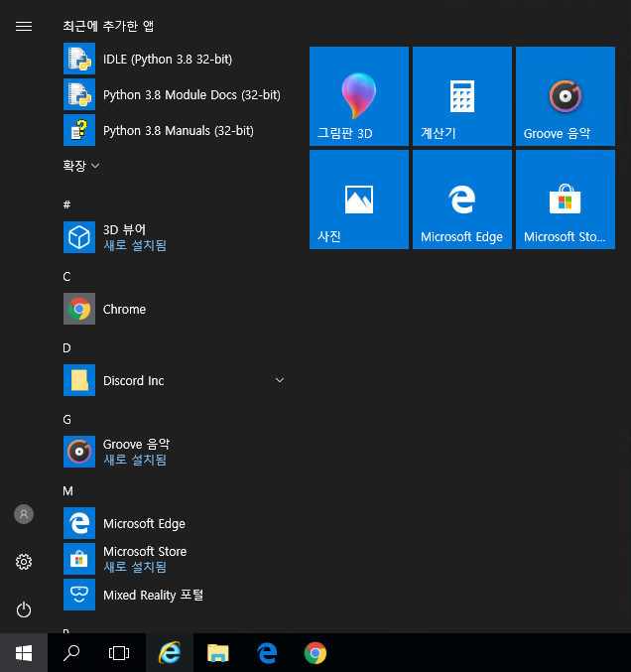The width and height of the screenshot is (631, 672).
Task: Click the M letter group header
Action: click(67, 490)
